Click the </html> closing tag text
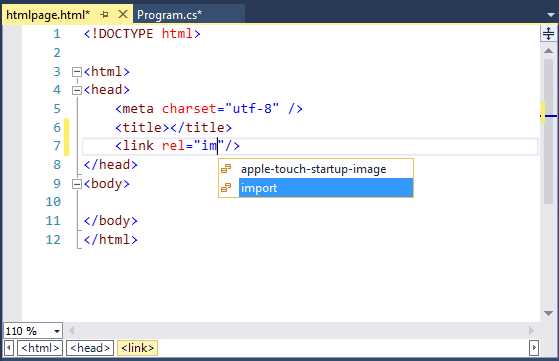Viewport: 559px width, 361px height. pos(111,239)
